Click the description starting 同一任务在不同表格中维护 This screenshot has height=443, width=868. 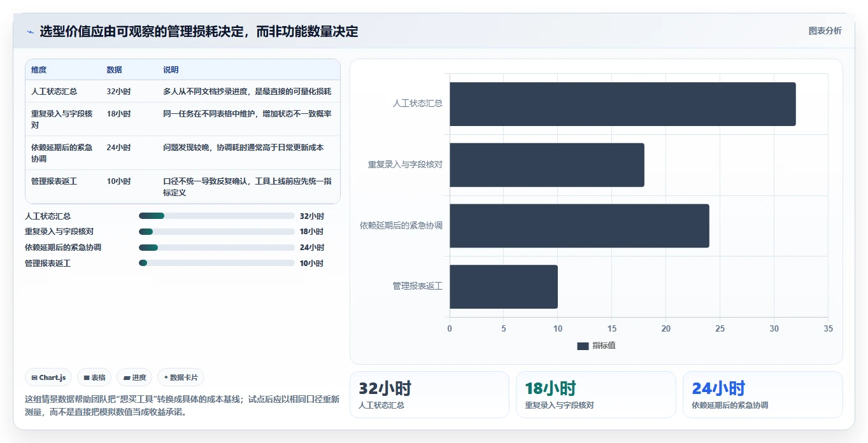(247, 114)
